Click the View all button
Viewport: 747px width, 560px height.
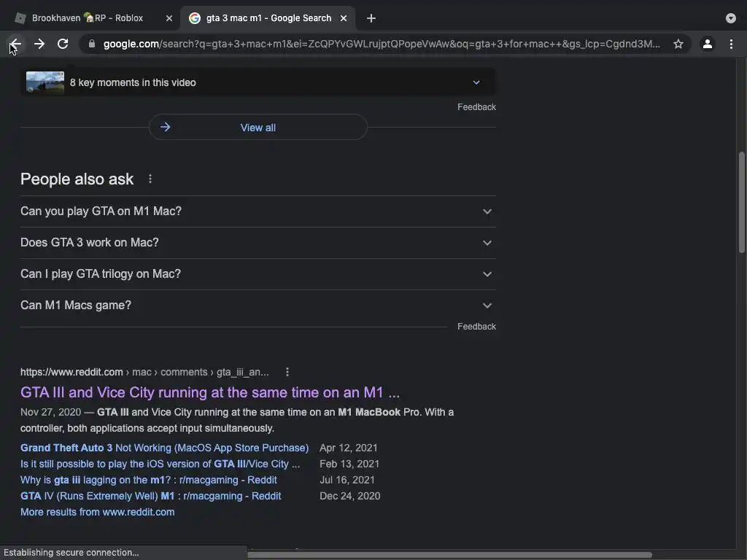coord(258,127)
